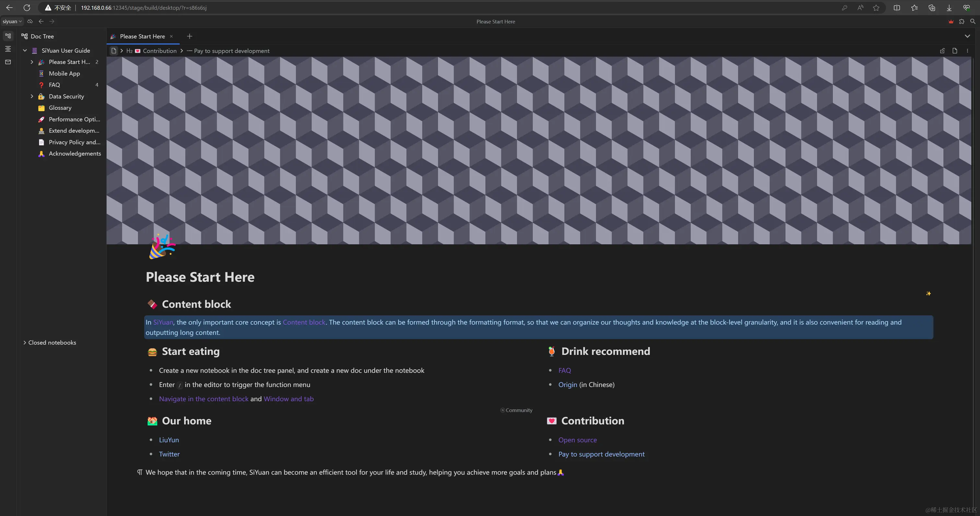
Task: Open the document more options menu
Action: coord(967,51)
